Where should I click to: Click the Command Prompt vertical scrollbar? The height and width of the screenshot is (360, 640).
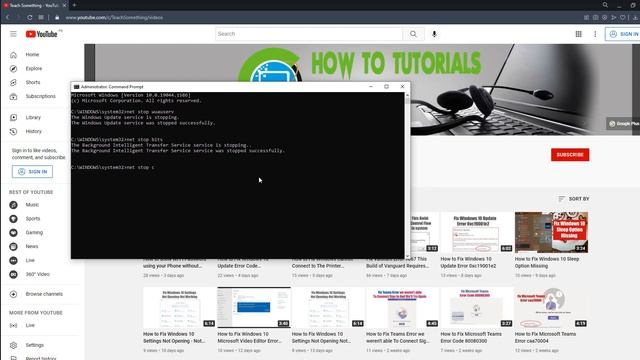coord(407,176)
